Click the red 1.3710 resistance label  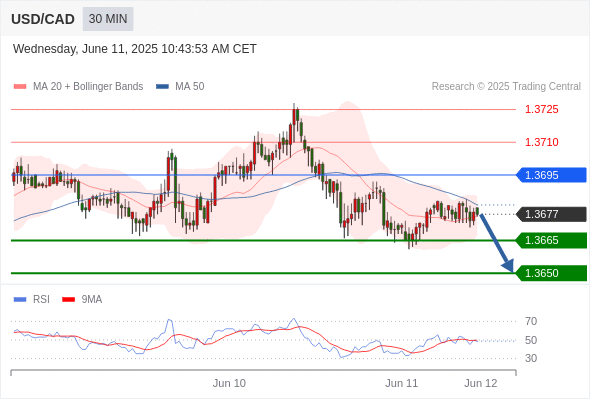pos(541,142)
